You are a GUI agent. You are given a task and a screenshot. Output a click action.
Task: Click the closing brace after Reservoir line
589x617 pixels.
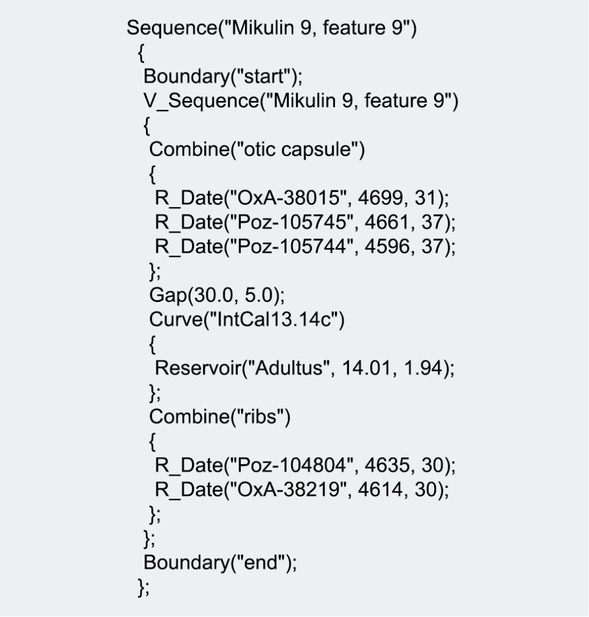[155, 393]
